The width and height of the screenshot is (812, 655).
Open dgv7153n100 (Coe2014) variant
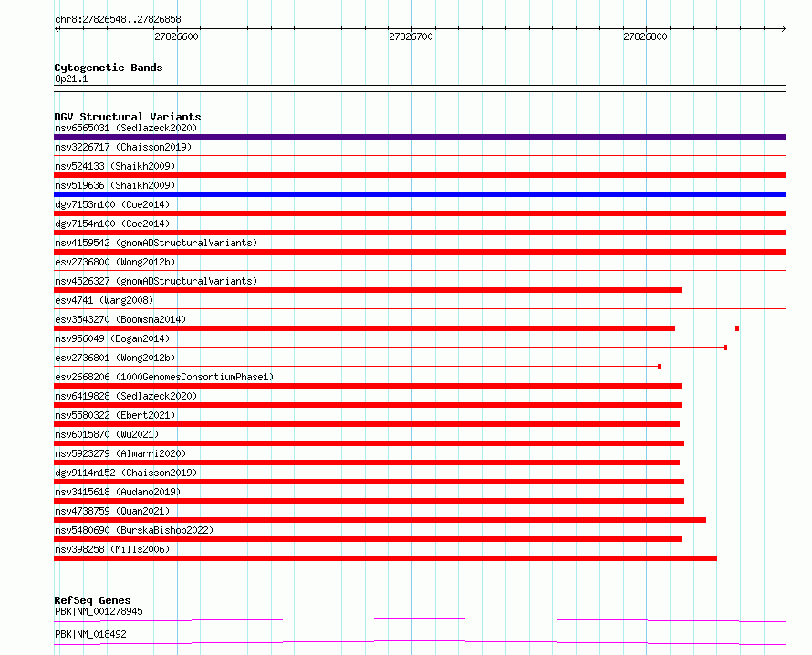point(112,204)
